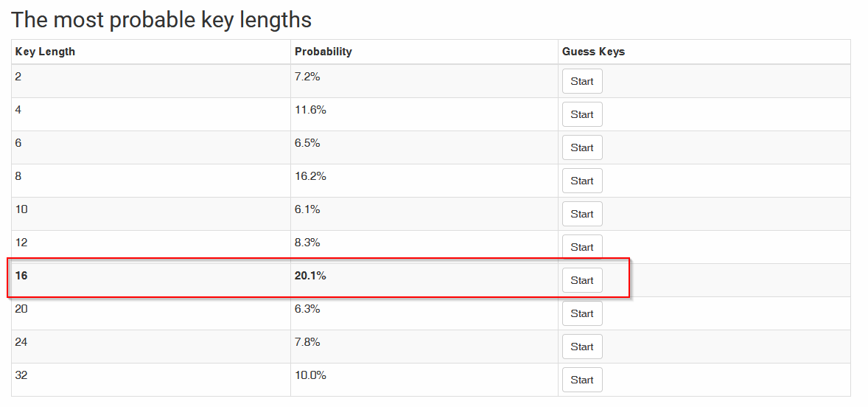This screenshot has height=407, width=868.
Task: Click Start for highlighted key length 16
Action: pyautogui.click(x=582, y=281)
